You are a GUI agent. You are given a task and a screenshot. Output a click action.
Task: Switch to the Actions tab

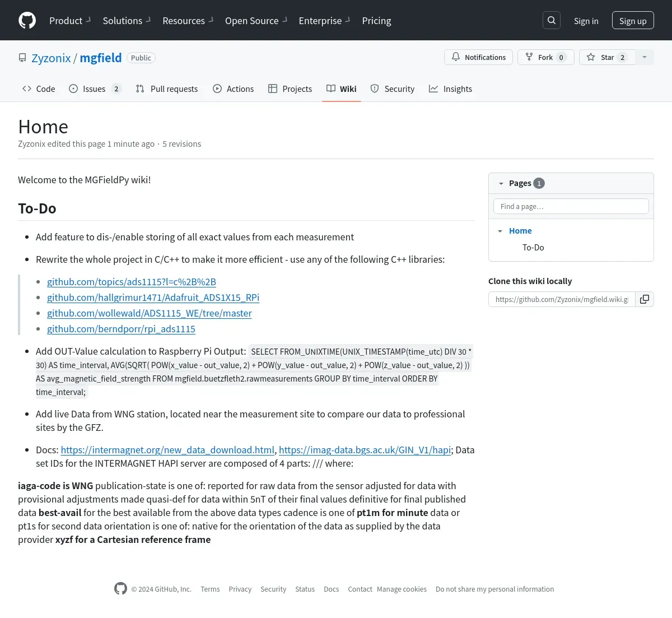pos(234,89)
